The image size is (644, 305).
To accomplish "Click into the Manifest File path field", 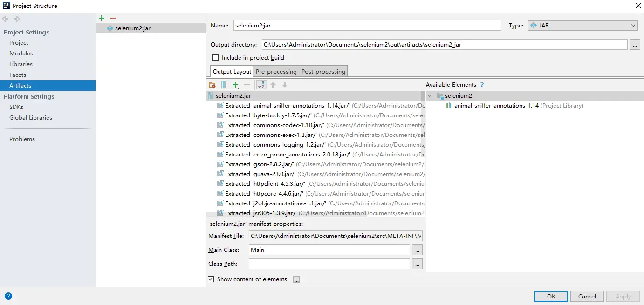I will pos(336,236).
